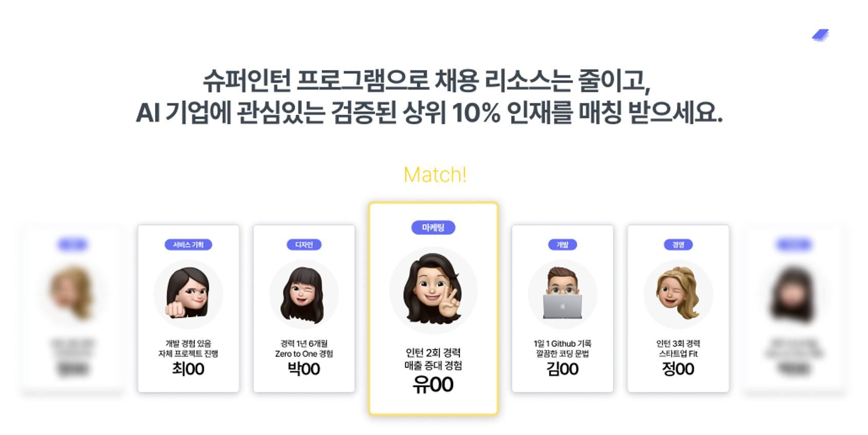Screen dimensions: 868x435
Task: Select the 유OO marketing avatar with peace sign
Action: [433, 290]
